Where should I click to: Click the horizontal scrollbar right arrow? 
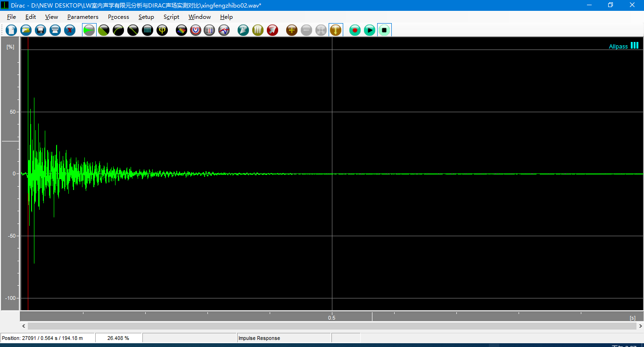pyautogui.click(x=640, y=326)
